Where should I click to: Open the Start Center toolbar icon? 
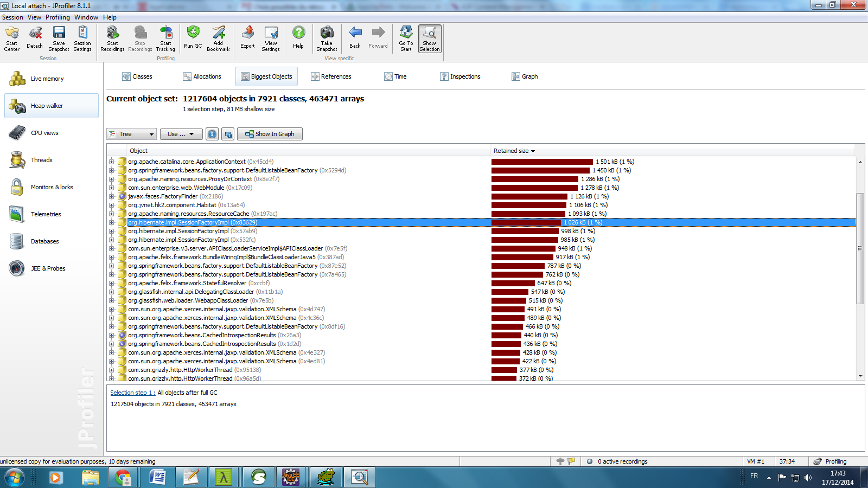[12, 38]
